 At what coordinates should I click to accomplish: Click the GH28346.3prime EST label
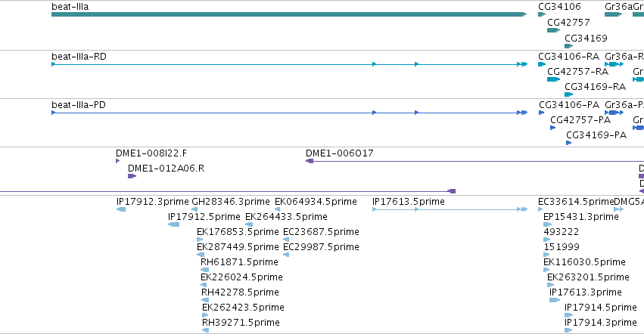230,202
